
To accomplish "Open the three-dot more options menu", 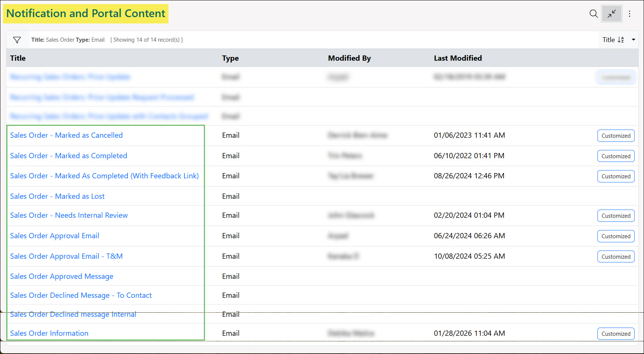I will 629,14.
